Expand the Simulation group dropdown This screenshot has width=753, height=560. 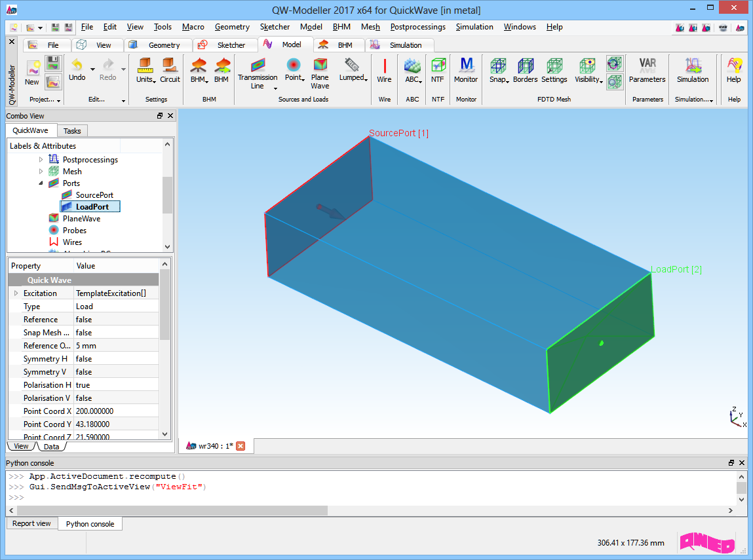[711, 100]
